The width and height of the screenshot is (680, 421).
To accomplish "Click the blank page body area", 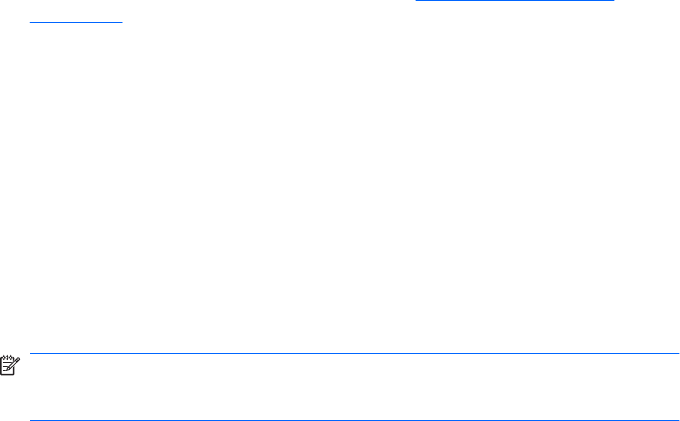I will click(340, 186).
